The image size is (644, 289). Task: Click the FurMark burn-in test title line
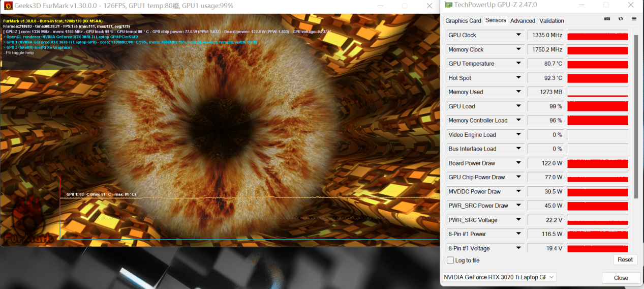click(x=53, y=21)
